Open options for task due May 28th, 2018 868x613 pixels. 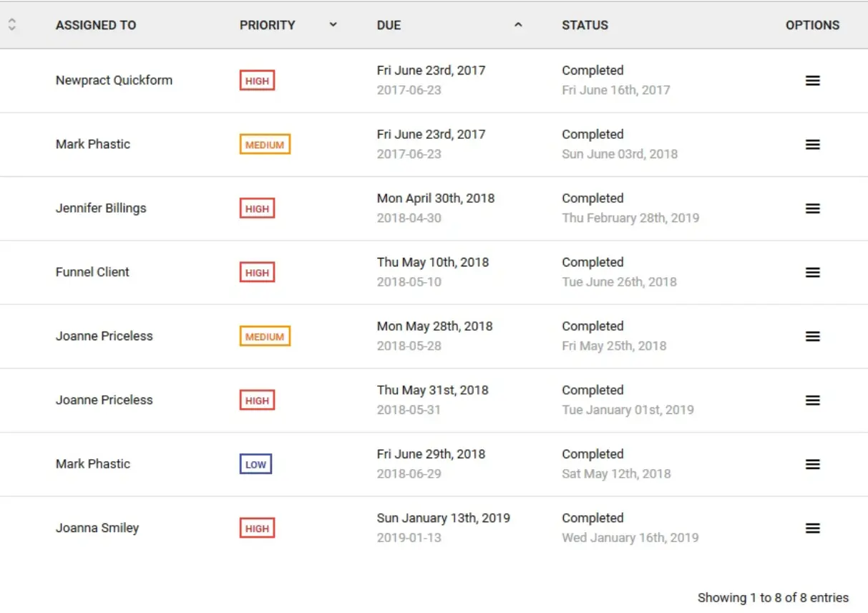pyautogui.click(x=812, y=337)
